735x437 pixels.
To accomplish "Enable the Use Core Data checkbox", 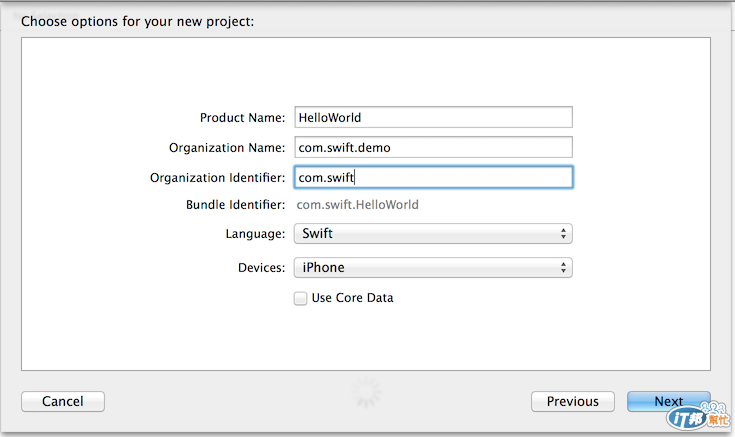I will (x=300, y=298).
